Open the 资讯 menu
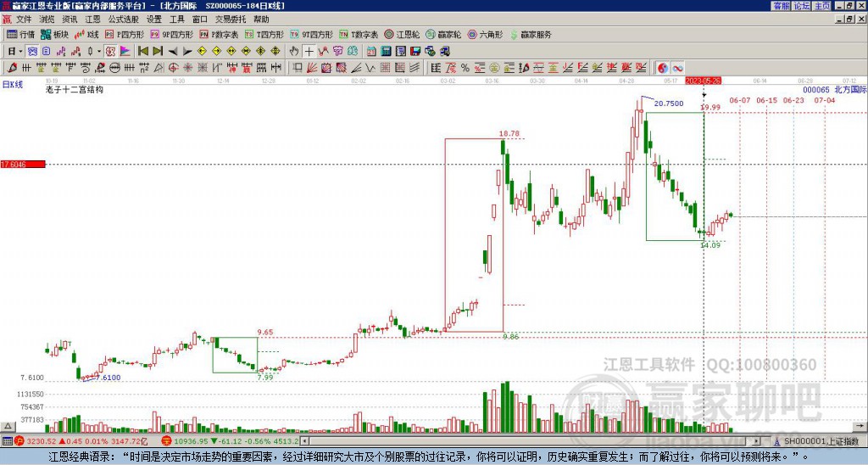 click(70, 20)
